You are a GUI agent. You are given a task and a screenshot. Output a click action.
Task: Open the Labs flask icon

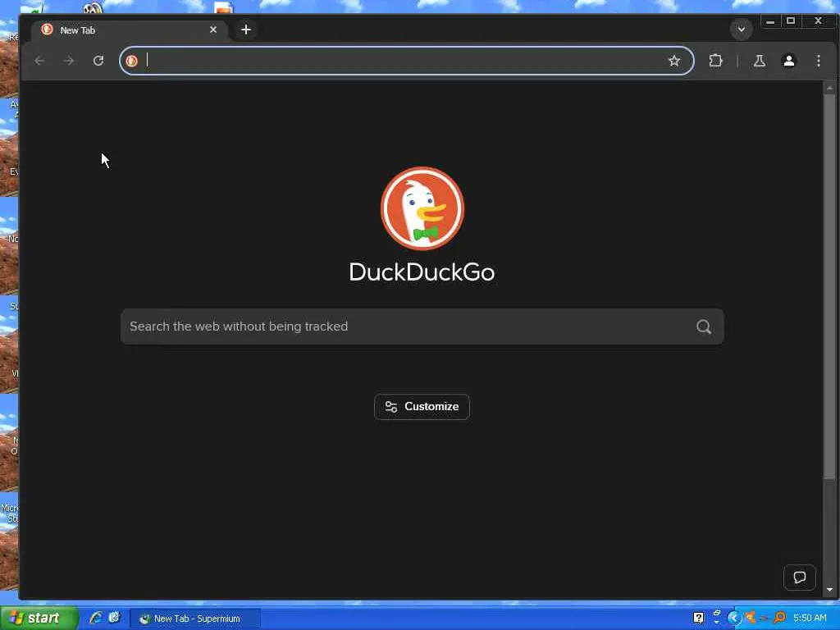tap(759, 61)
